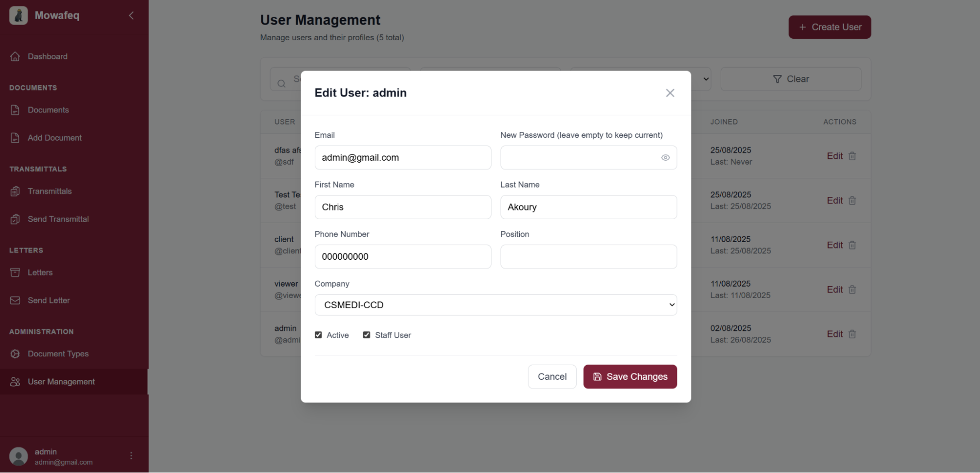980x473 pixels.
Task: Open the filter dropdown near the Clear button
Action: [706, 79]
